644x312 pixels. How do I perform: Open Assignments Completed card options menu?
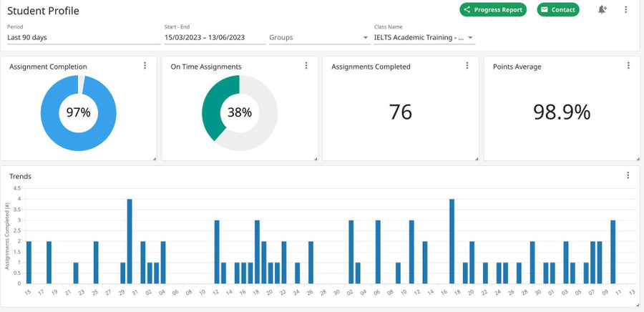(467, 66)
